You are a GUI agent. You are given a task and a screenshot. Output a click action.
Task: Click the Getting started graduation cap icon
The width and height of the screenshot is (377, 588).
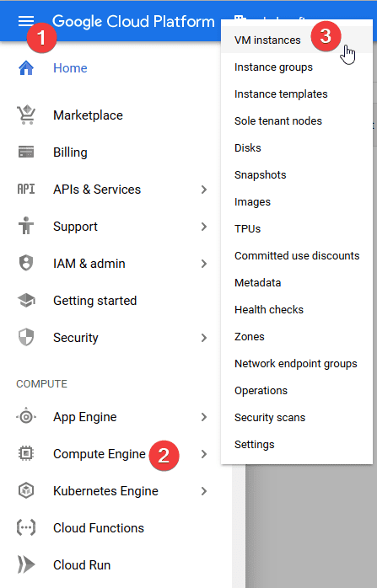tap(26, 301)
